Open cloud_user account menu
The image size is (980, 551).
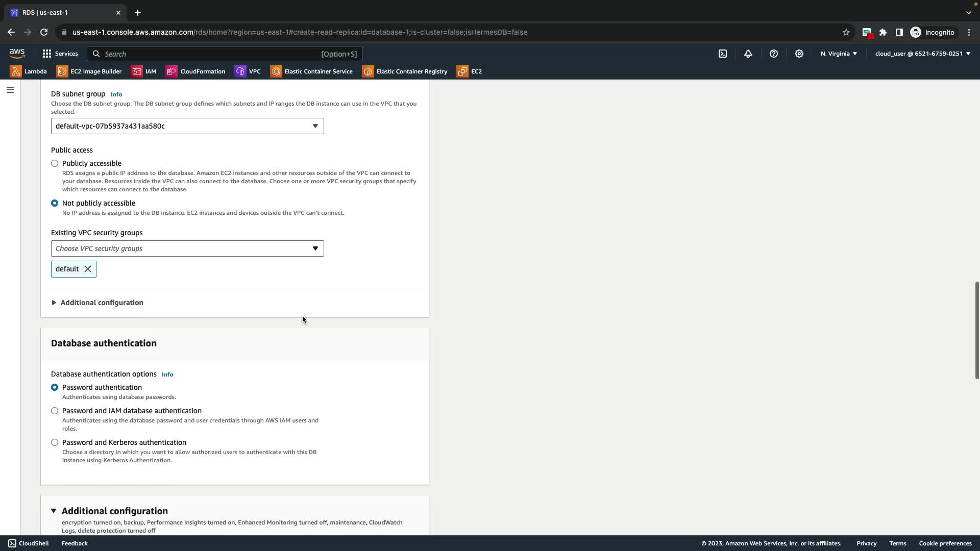[922, 54]
